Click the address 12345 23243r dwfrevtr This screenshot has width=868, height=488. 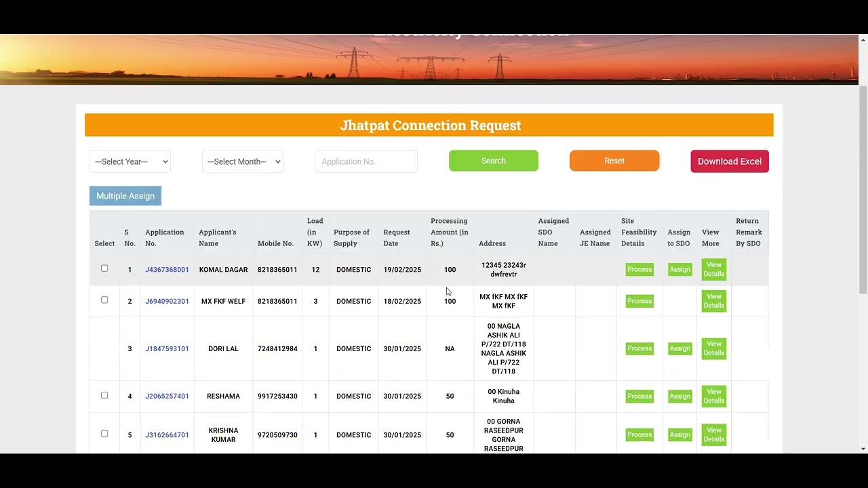[504, 270]
